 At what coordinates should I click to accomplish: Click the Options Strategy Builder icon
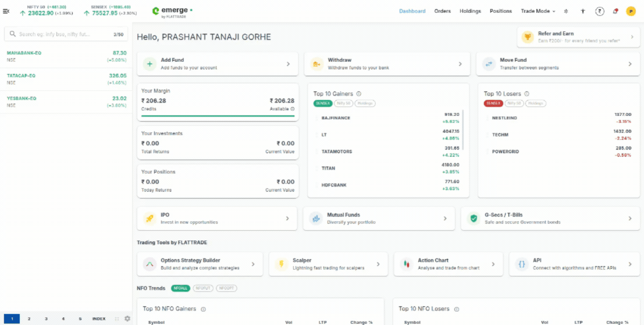coord(150,264)
